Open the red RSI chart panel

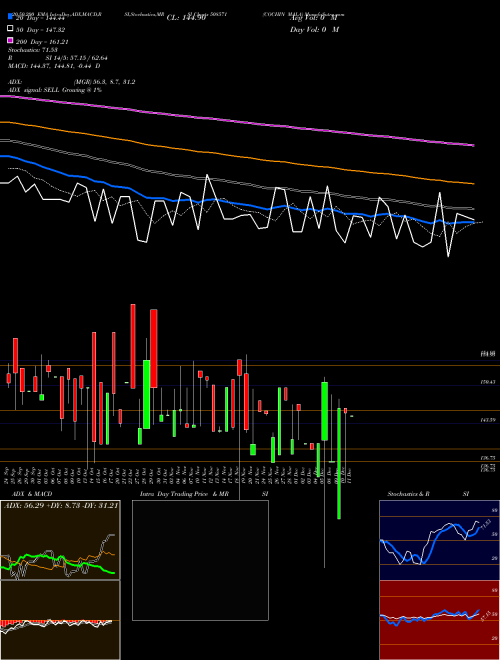(x=439, y=620)
